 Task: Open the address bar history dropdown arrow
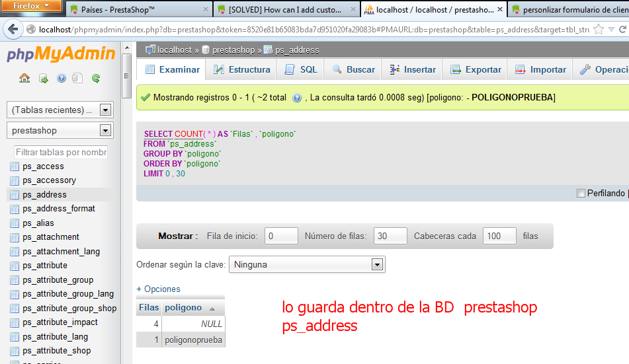pos(611,29)
